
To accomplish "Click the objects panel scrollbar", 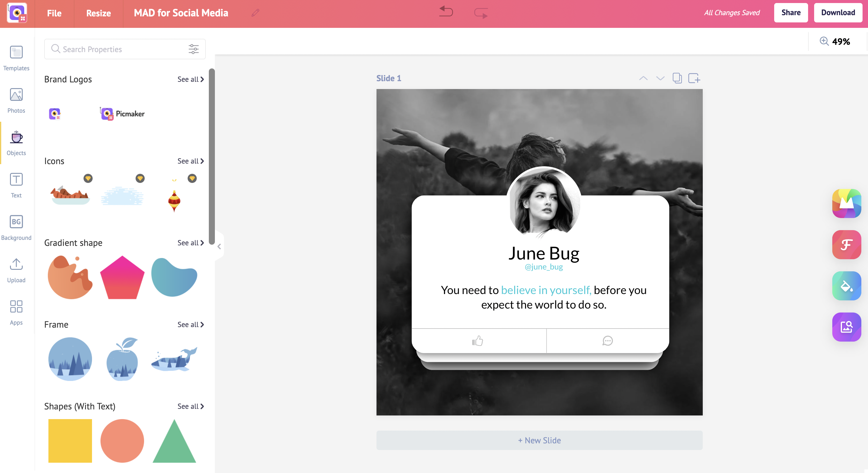I will 212,156.
